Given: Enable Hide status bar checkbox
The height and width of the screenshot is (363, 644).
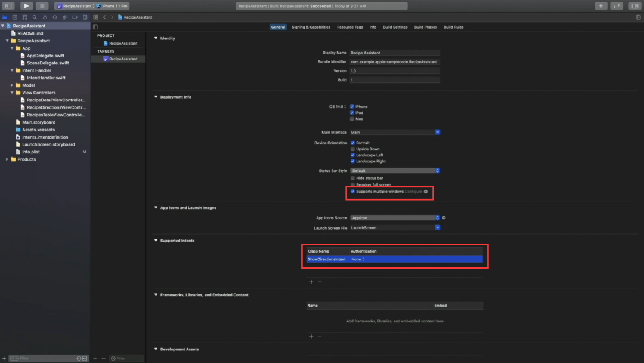Looking at the screenshot, I should (352, 178).
